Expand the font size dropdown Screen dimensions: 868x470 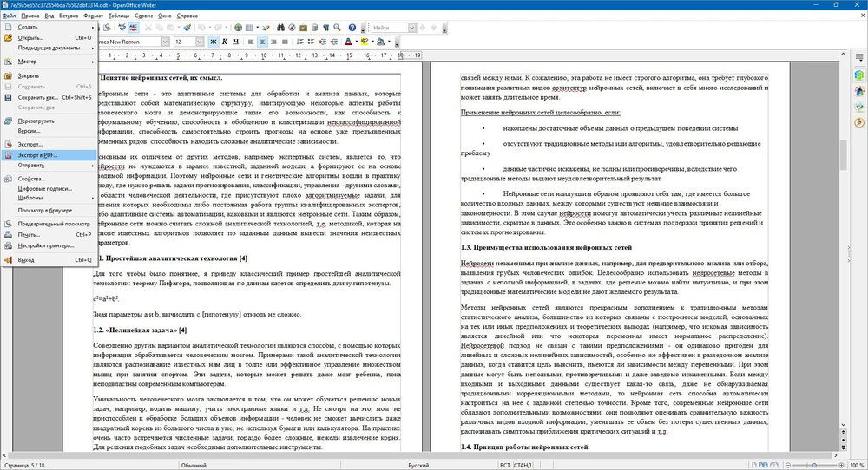tap(201, 42)
